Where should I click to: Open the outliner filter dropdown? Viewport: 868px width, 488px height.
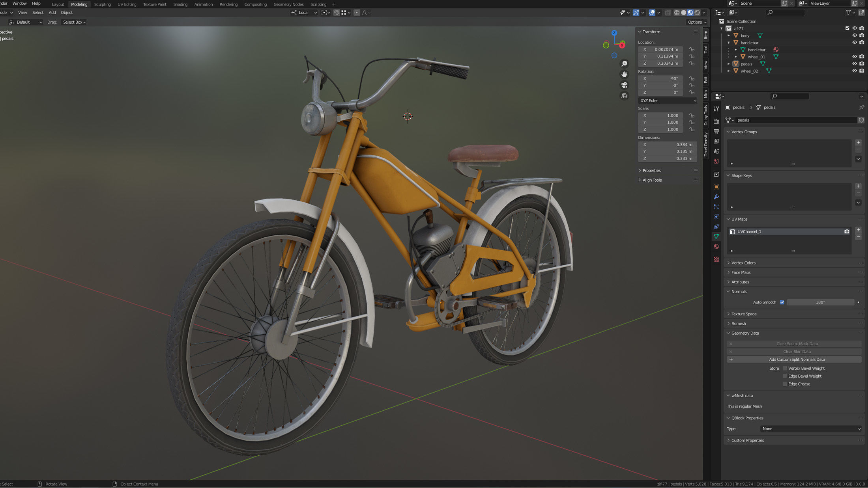point(850,13)
